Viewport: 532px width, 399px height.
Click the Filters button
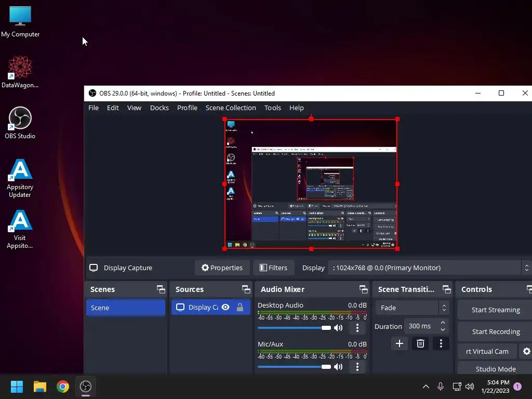[273, 268]
